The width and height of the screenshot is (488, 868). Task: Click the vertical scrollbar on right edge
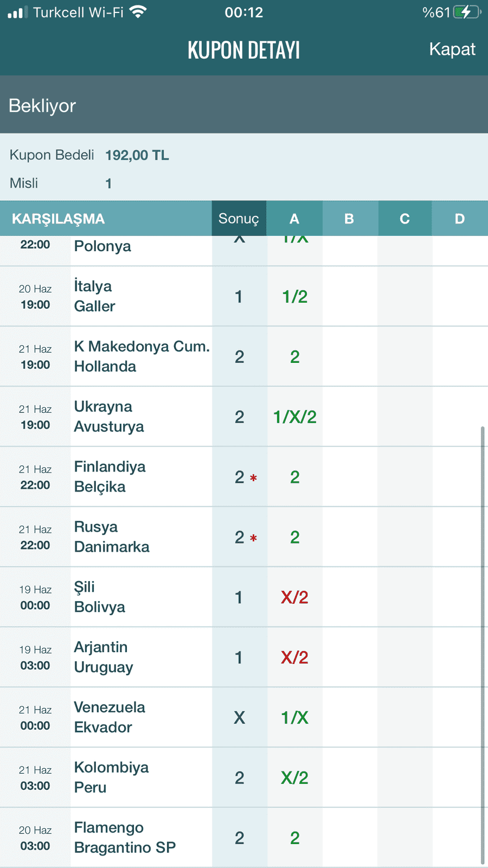point(483,646)
